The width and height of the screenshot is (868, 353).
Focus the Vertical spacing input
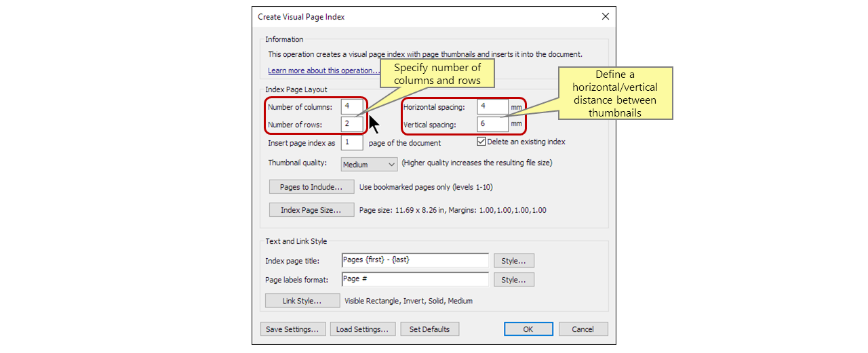pyautogui.click(x=492, y=125)
